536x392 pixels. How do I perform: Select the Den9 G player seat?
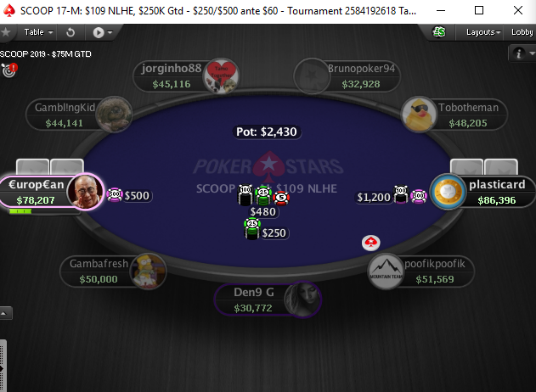click(268, 300)
